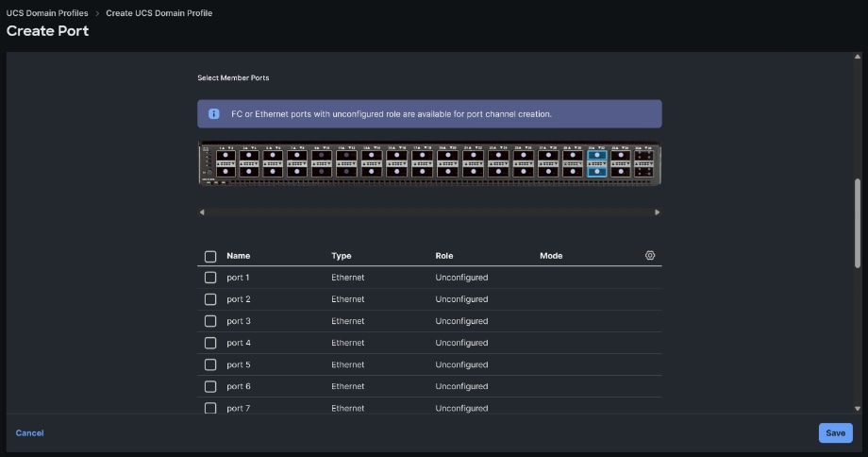
Task: Click left arrow of switch diagram scroller
Action: (202, 212)
